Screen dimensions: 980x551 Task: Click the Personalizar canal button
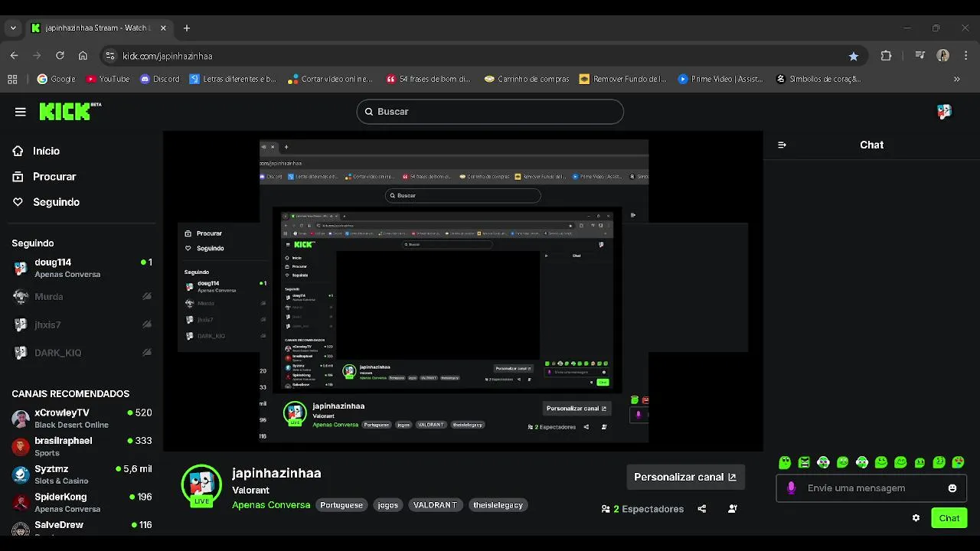(x=685, y=477)
